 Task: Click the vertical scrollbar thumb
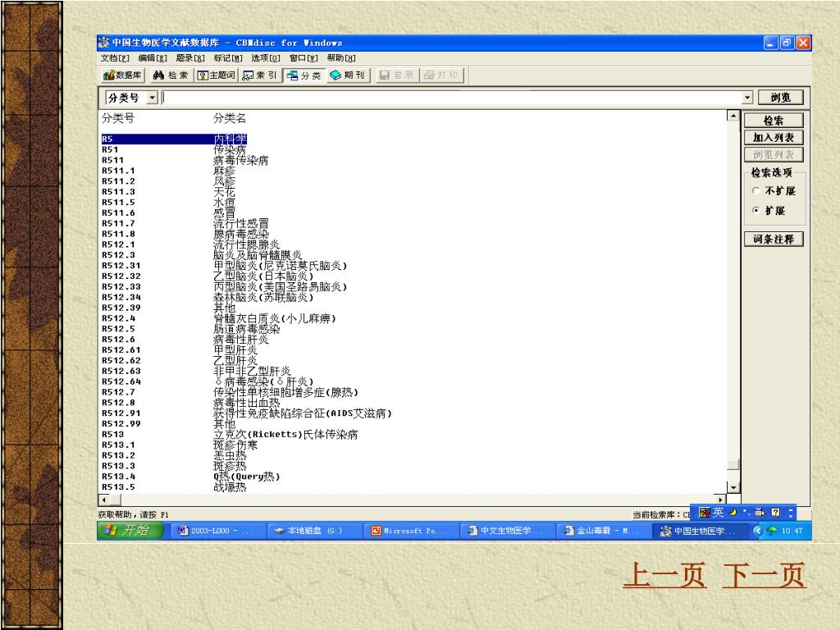pyautogui.click(x=733, y=464)
